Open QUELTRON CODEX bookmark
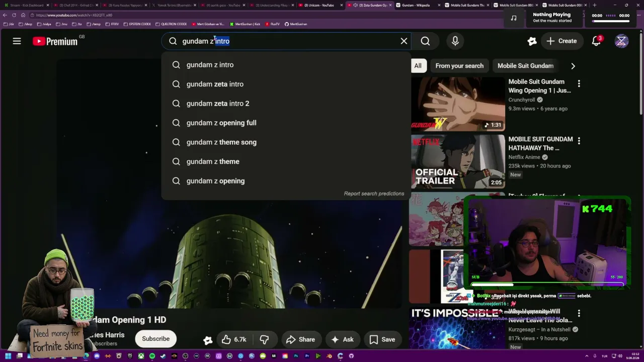The width and height of the screenshot is (644, 362). coord(171,24)
